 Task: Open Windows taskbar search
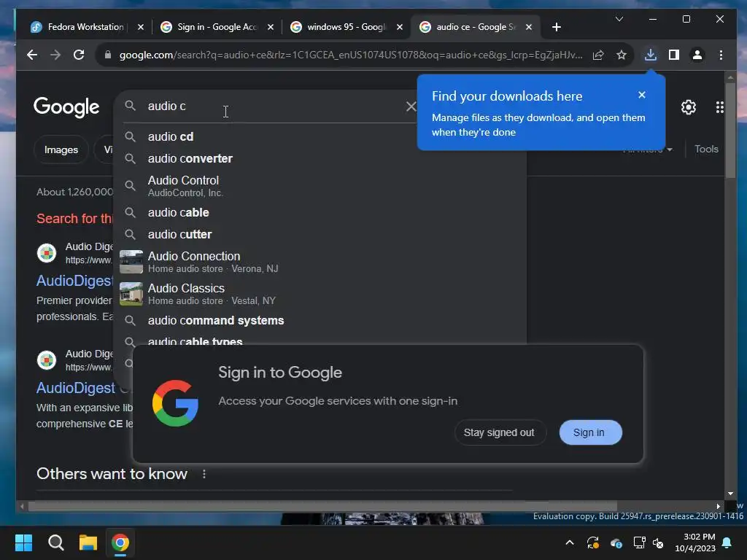point(56,542)
